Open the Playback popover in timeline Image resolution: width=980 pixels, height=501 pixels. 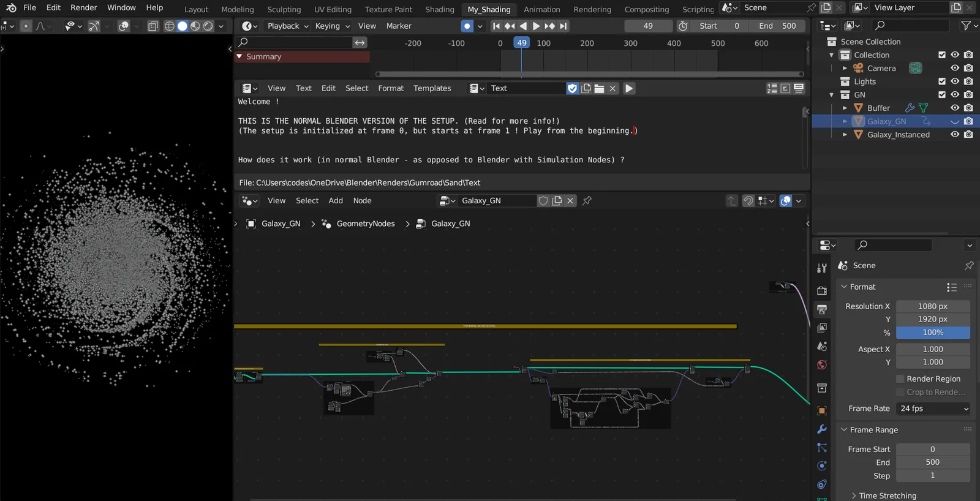click(x=287, y=26)
